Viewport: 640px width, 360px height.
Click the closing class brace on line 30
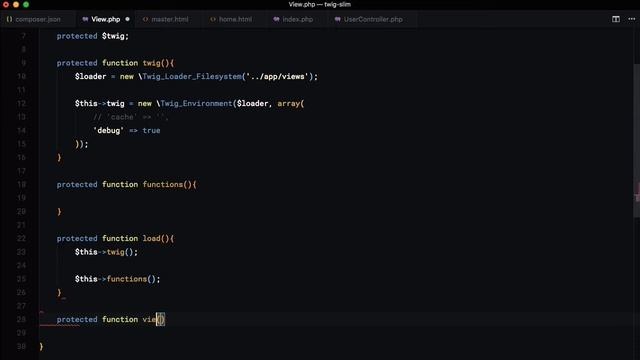tap(41, 347)
